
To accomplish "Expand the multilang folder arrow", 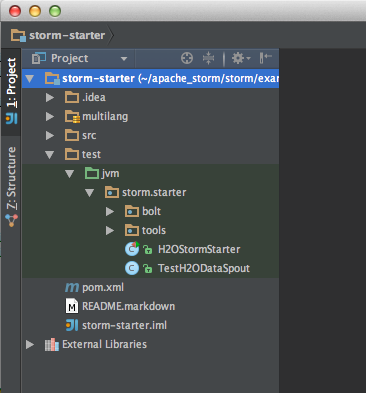I will click(50, 116).
